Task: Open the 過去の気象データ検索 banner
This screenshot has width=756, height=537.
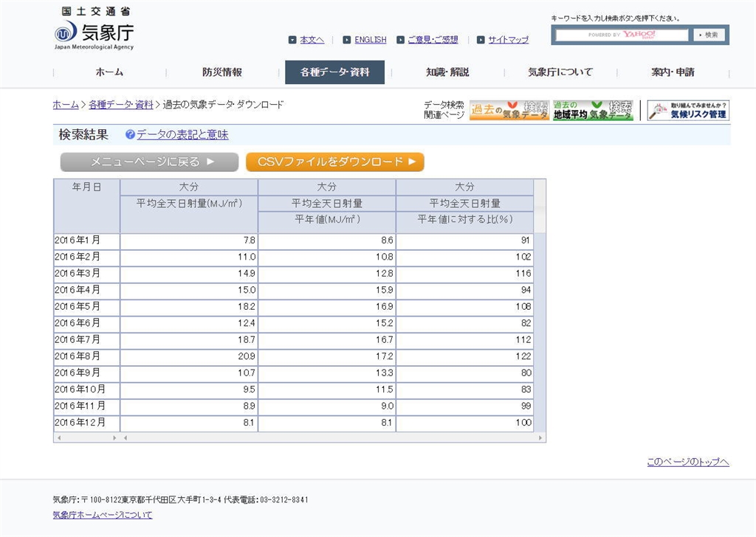Action: (x=509, y=111)
